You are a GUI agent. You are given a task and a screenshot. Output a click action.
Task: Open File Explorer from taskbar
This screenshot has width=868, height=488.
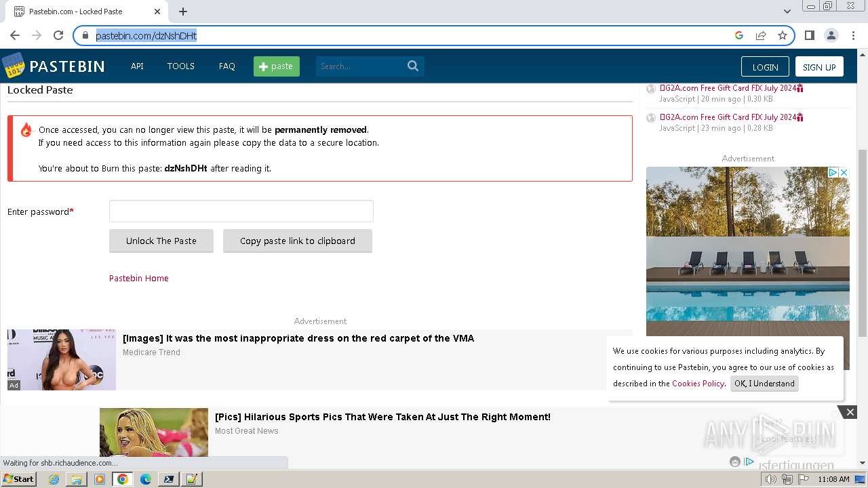click(77, 479)
